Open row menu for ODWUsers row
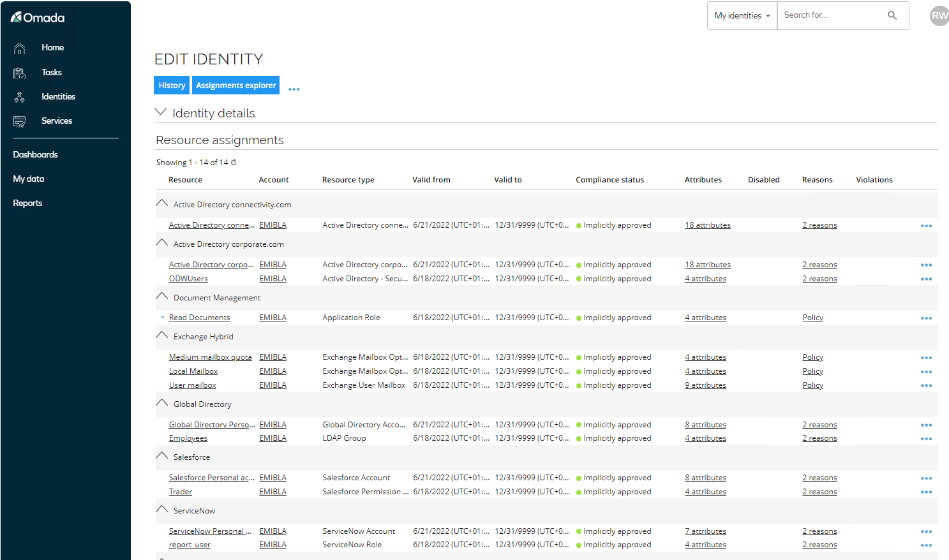 point(926,279)
